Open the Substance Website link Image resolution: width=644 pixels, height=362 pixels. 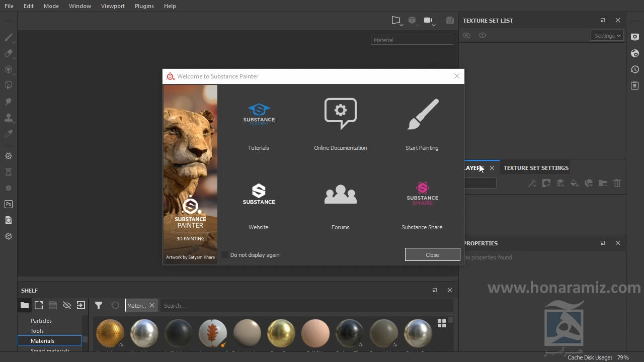[x=259, y=207]
